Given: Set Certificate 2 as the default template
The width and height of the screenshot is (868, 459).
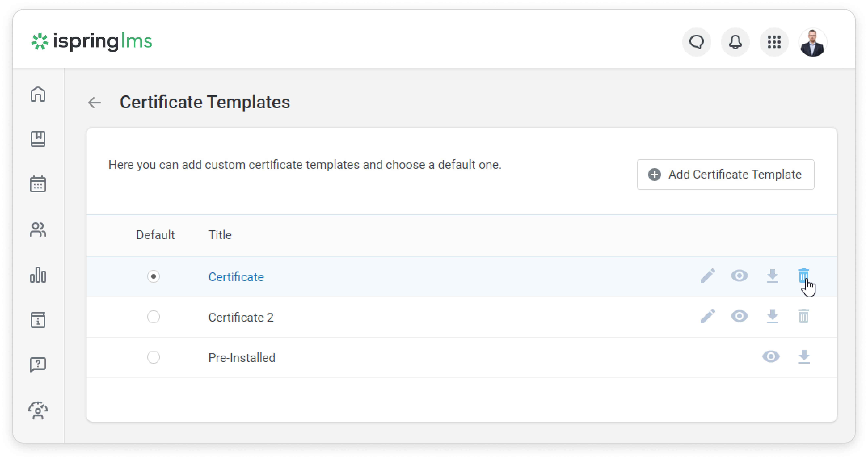Looking at the screenshot, I should click(153, 317).
